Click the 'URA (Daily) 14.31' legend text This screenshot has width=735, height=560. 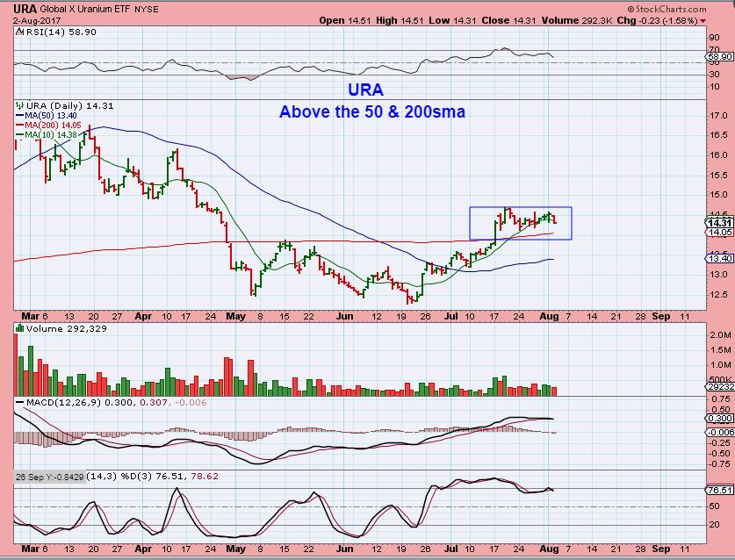tap(70, 106)
